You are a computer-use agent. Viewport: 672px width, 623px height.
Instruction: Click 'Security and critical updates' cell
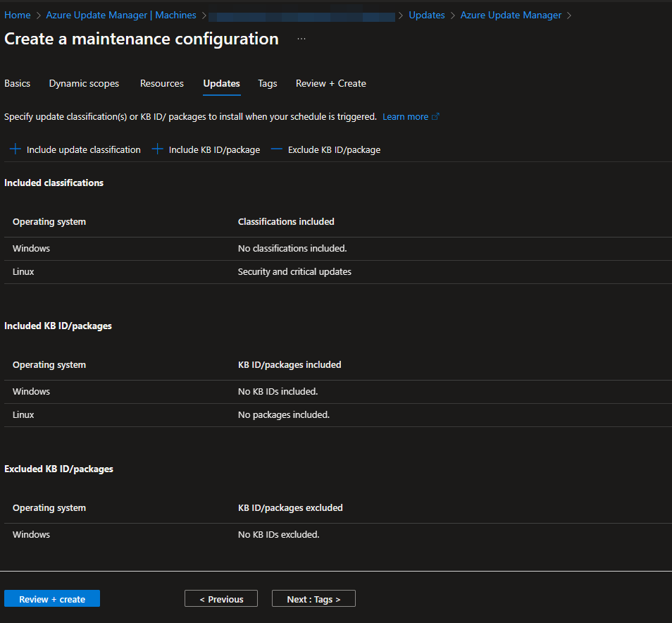point(294,272)
